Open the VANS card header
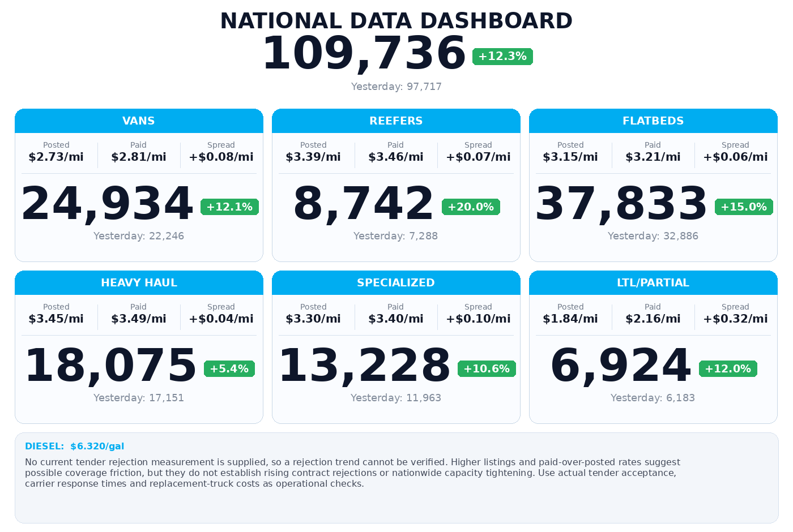793x532 pixels. pos(139,121)
